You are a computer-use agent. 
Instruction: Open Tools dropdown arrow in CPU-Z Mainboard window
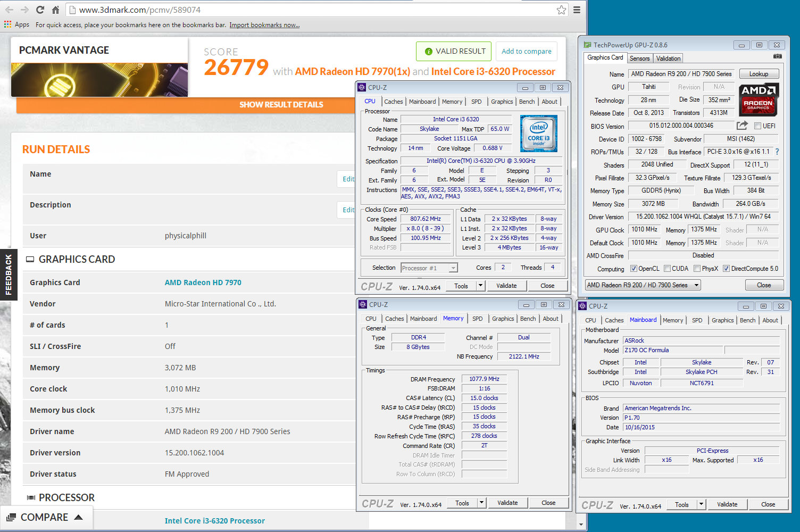(x=701, y=504)
